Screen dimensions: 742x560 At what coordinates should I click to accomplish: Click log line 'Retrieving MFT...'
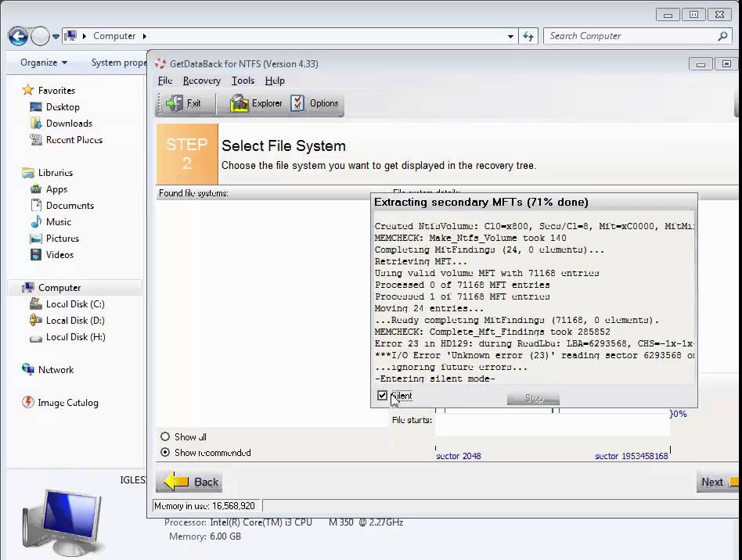point(420,261)
